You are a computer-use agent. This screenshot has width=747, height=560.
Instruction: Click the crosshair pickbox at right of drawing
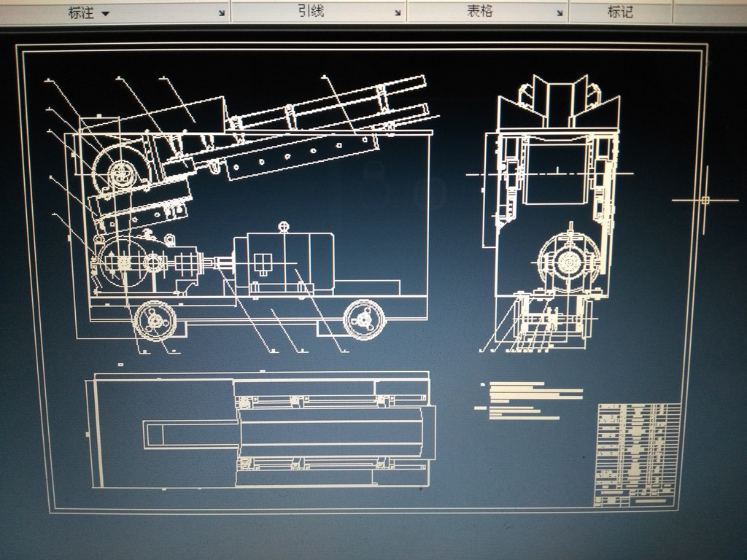pos(705,200)
